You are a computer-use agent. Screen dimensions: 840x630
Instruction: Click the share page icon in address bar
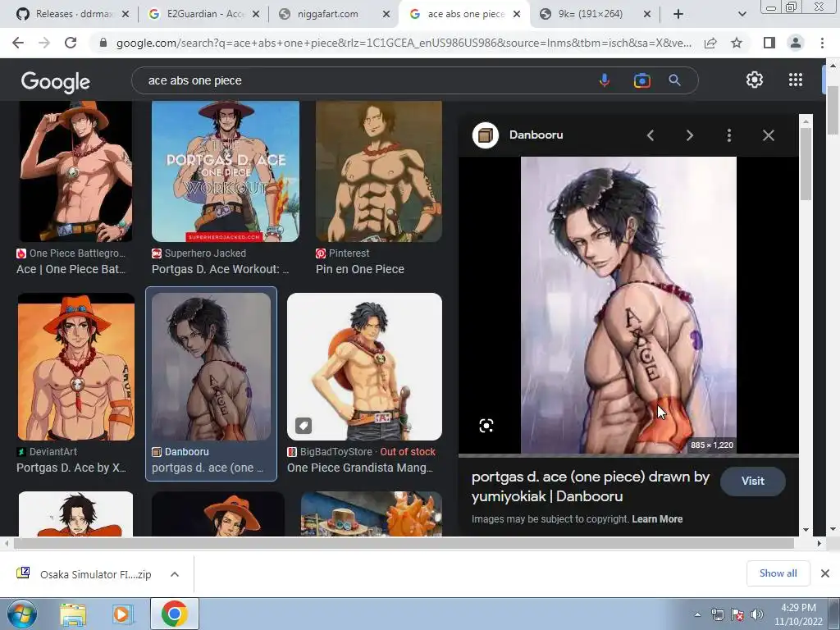point(710,43)
